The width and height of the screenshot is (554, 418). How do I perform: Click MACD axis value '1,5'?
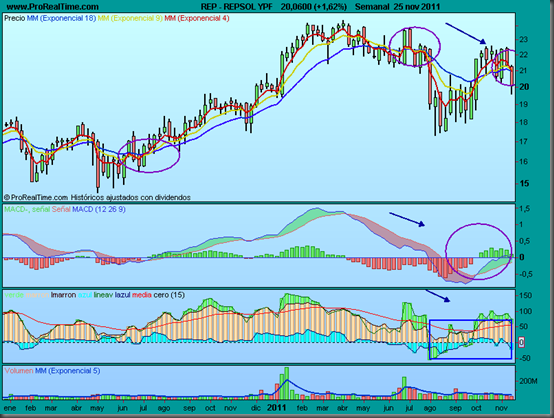click(x=524, y=208)
